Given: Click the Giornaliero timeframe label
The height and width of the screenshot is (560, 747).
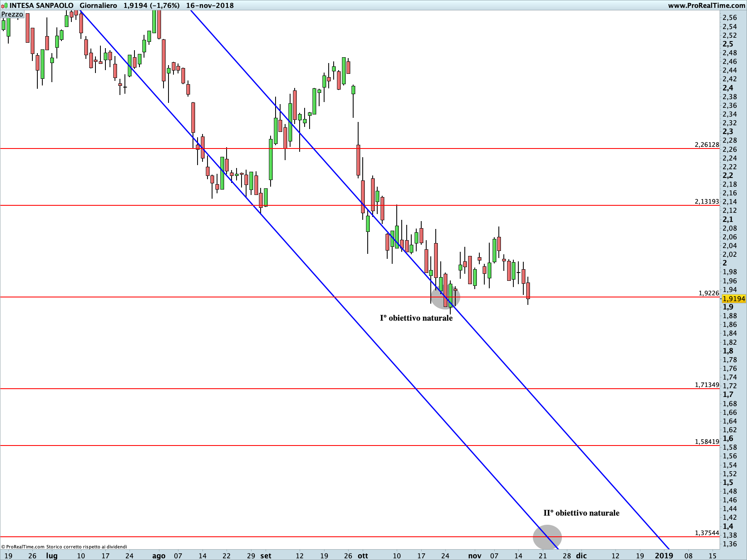Looking at the screenshot, I should (98, 5).
